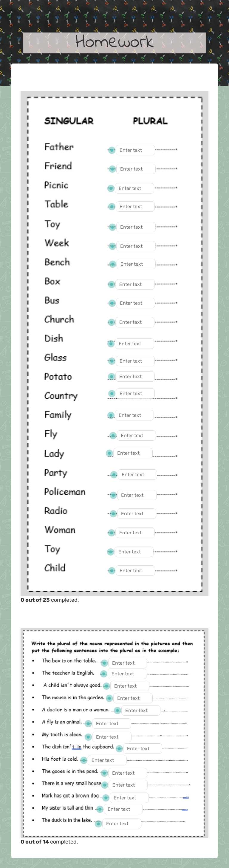This screenshot has height=868, width=229.
Task: Click the teal marker near 'The goose is in the pond'
Action: 104,773
